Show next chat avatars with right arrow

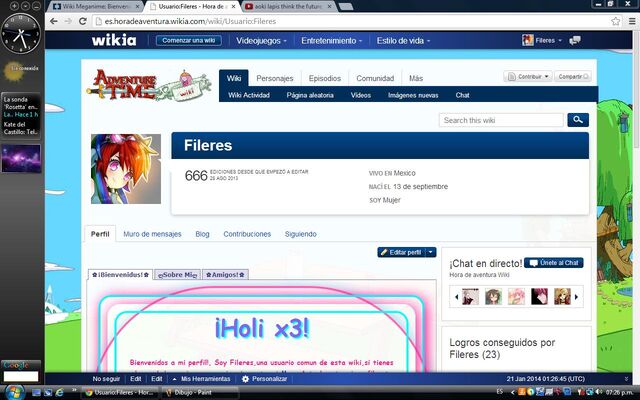[576, 297]
